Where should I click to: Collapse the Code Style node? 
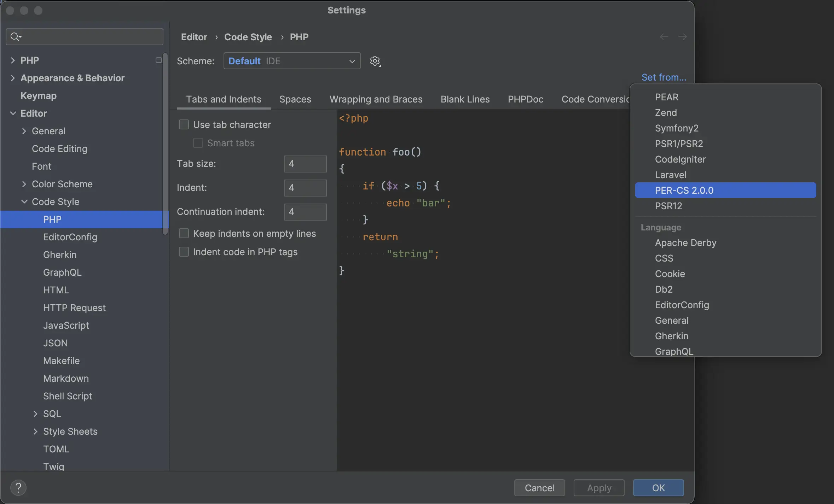click(24, 201)
